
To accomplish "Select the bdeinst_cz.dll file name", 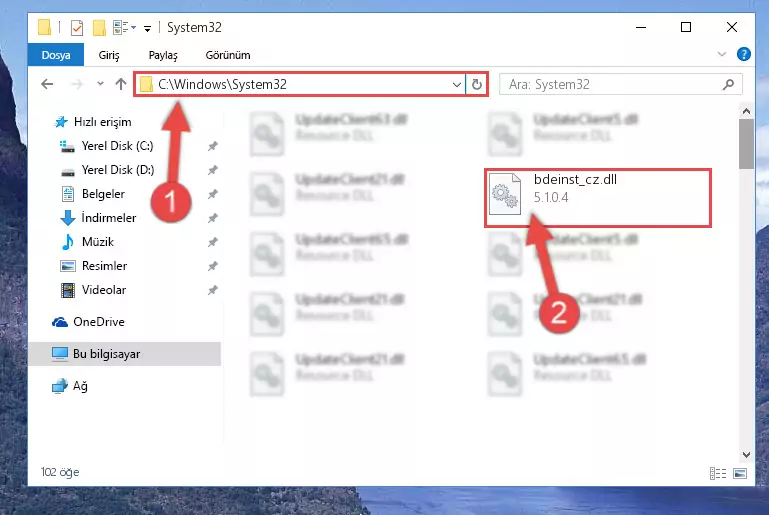I will [x=575, y=180].
